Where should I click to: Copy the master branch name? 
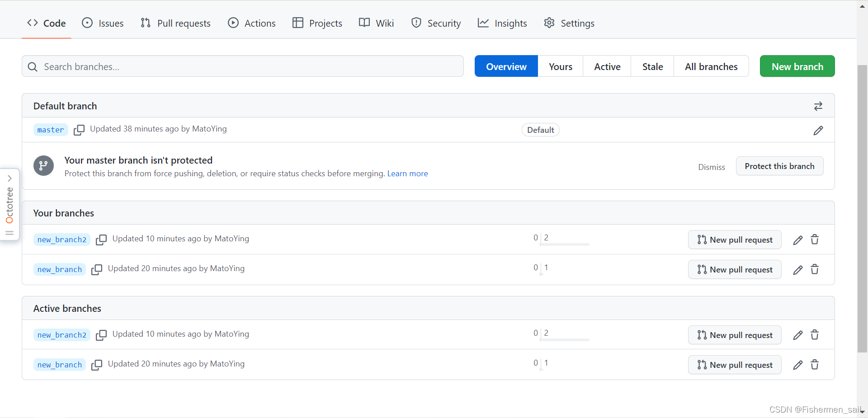click(x=79, y=130)
